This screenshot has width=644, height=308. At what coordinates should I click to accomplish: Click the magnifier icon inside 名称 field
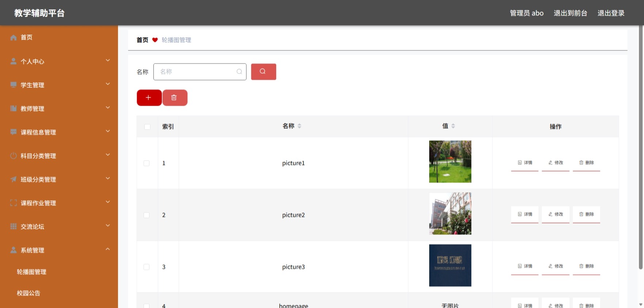click(239, 72)
